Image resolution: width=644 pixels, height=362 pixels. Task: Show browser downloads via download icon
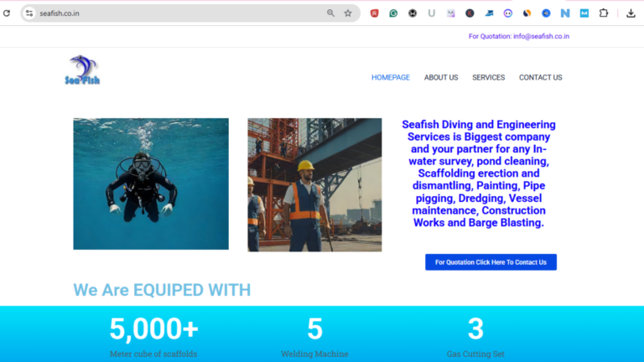pos(631,13)
